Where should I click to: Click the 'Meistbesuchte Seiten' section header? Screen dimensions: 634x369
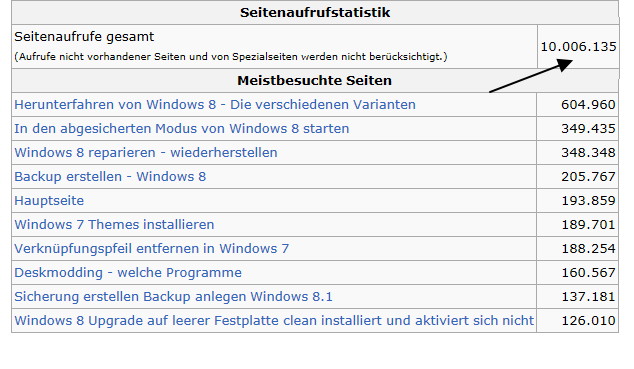pyautogui.click(x=315, y=80)
